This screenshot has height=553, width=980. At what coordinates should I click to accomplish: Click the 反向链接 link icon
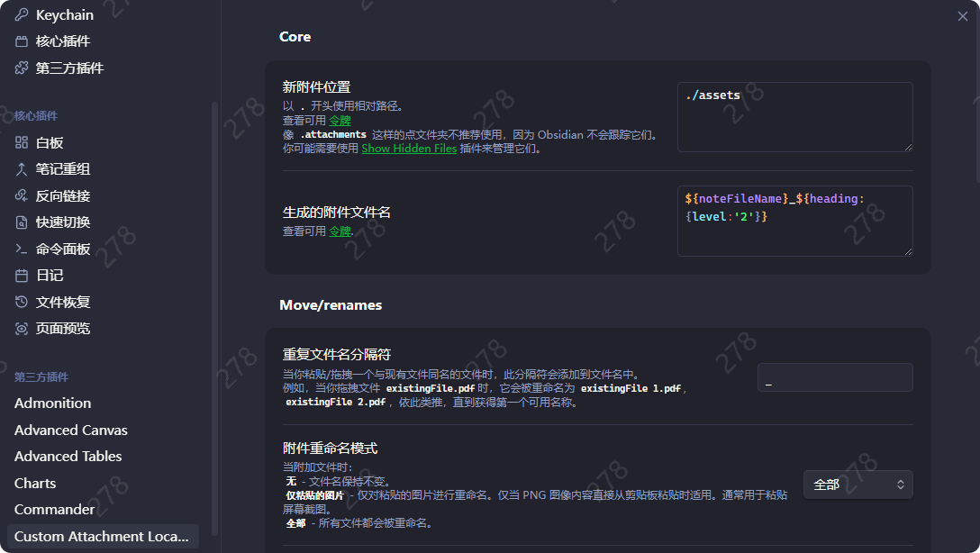tap(22, 196)
